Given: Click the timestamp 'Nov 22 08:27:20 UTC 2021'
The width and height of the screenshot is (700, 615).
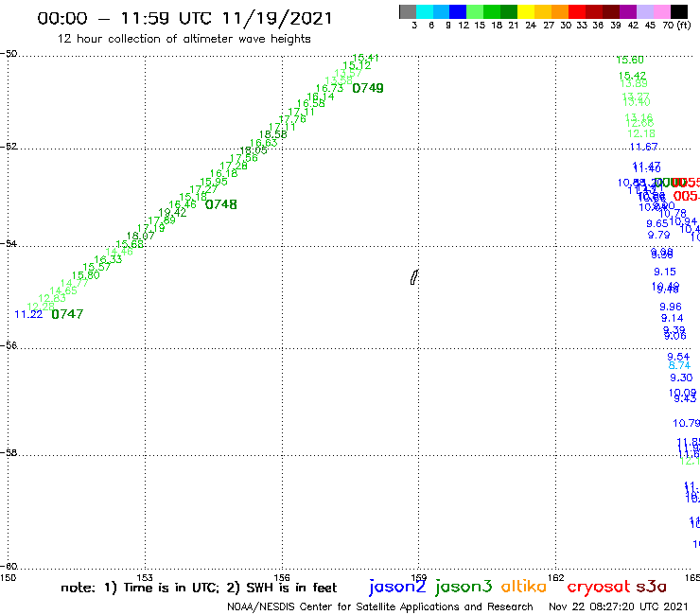Looking at the screenshot, I should tap(619, 606).
